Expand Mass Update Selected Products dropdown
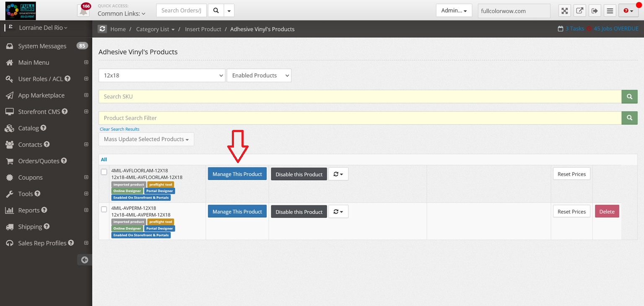This screenshot has width=644, height=306. tap(146, 139)
